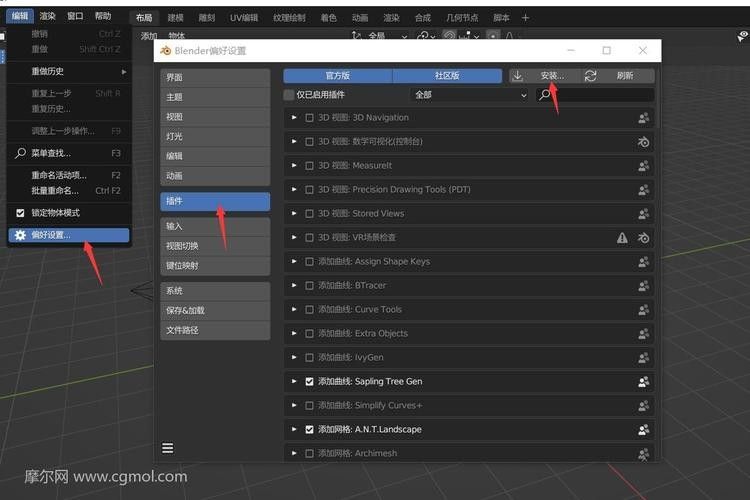This screenshot has height=500, width=750.
Task: Click community icon on Precision Drawing Tools row
Action: click(643, 189)
